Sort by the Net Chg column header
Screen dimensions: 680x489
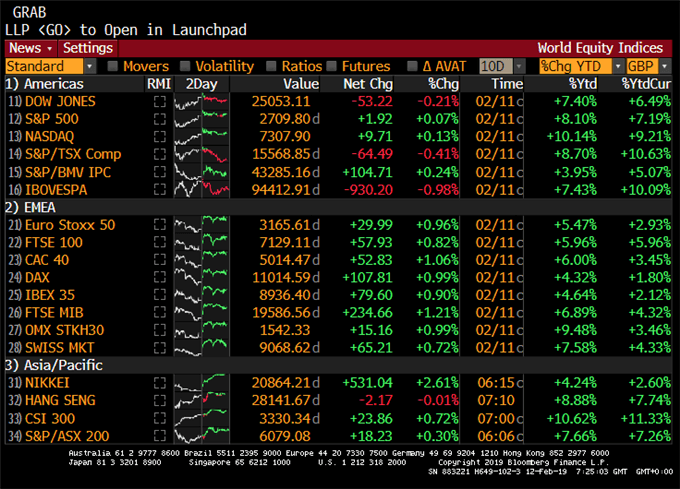click(x=368, y=84)
